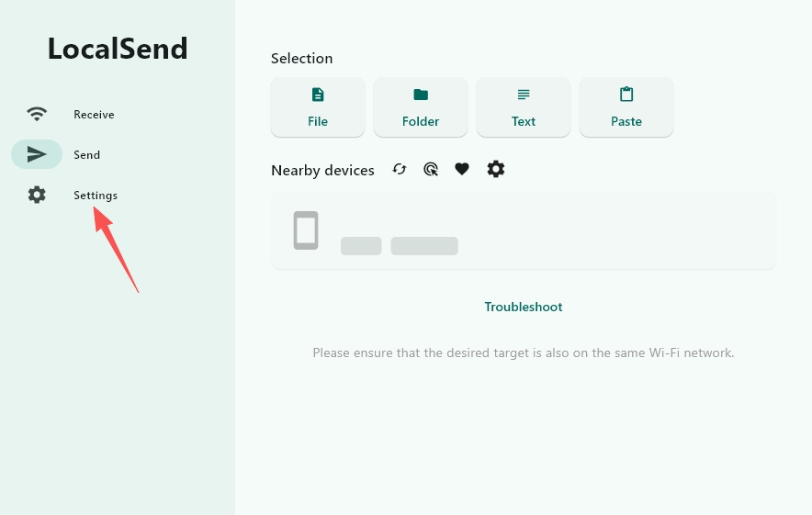Select the placeholder nearby device card
812x515 pixels.
tap(523, 230)
